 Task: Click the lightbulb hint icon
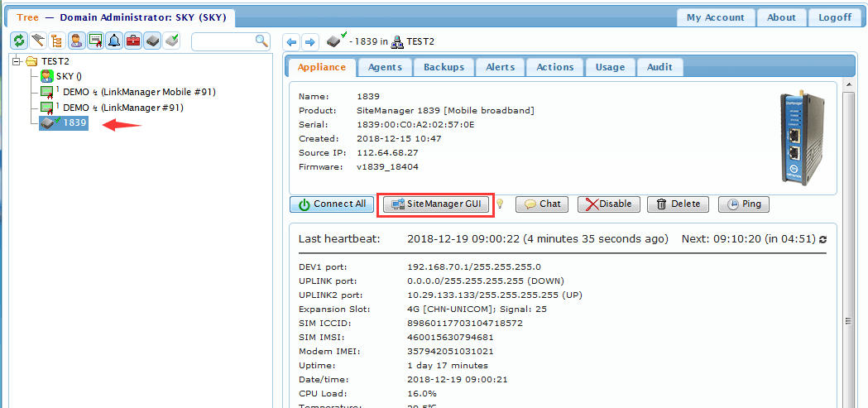point(500,204)
